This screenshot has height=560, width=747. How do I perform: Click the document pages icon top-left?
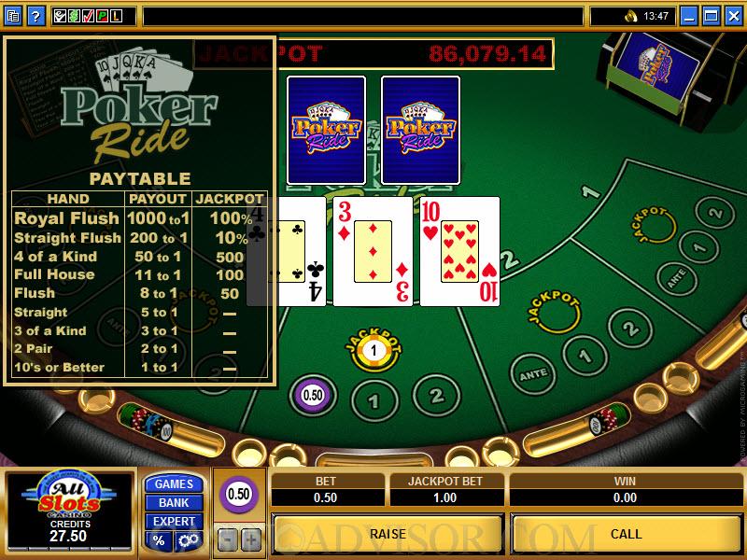(x=13, y=16)
